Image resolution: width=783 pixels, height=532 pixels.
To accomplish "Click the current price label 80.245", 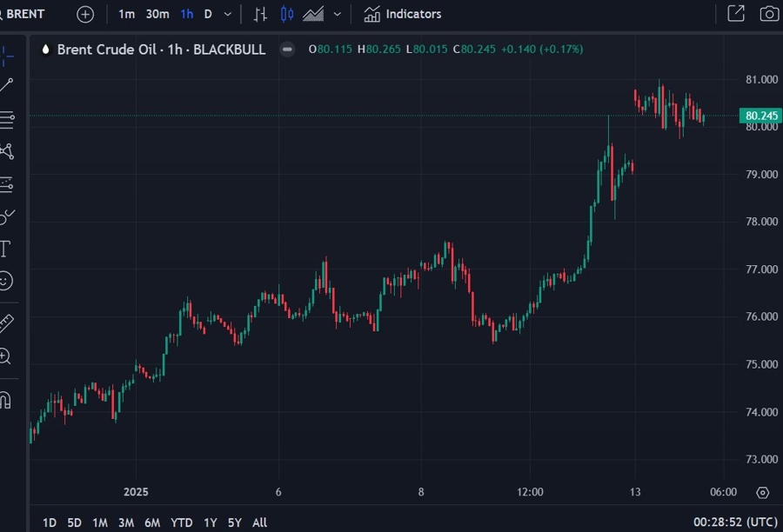I will [x=760, y=116].
